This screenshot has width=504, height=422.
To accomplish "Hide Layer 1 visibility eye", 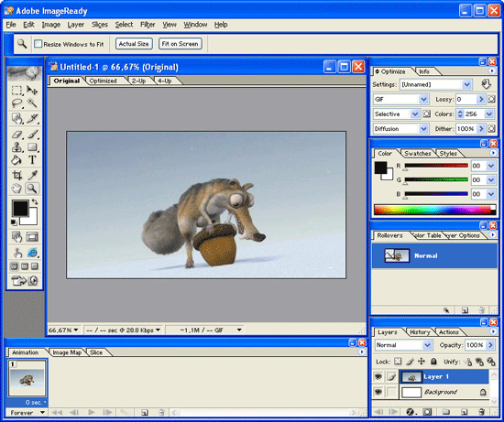I will [378, 376].
